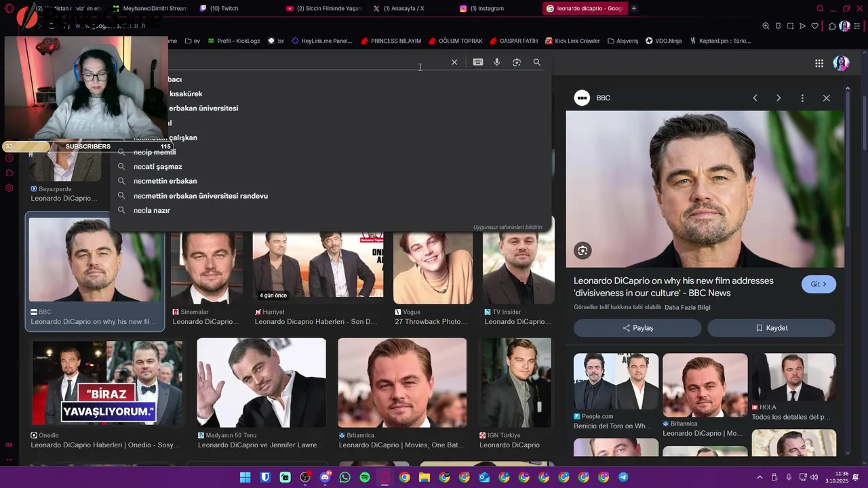The height and width of the screenshot is (488, 868).
Task: Open the browser extensions cube icon
Action: [x=833, y=26]
